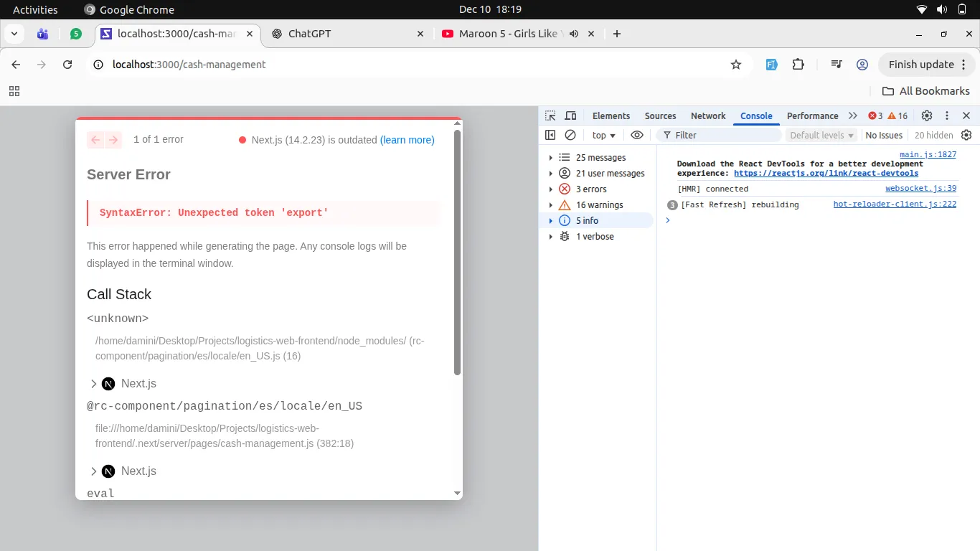Screen dimensions: 980x551
Task: Click the site information icon in the address bar
Action: [99, 65]
